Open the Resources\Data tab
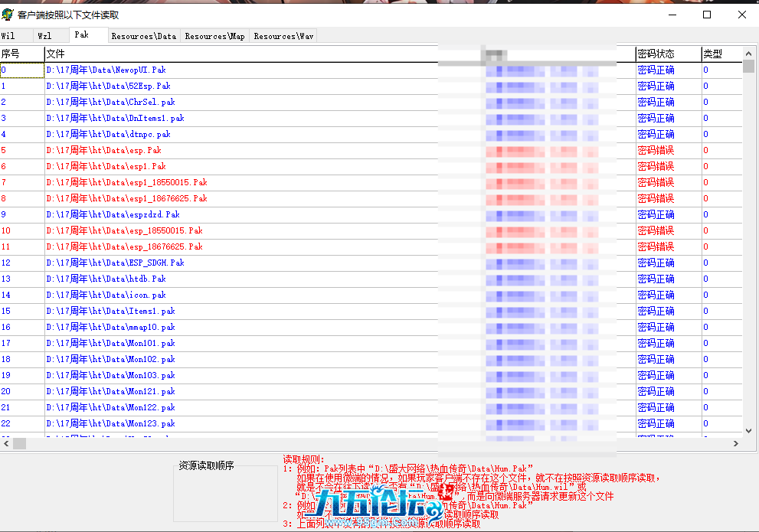Viewport: 759px width, 532px height. pos(144,36)
